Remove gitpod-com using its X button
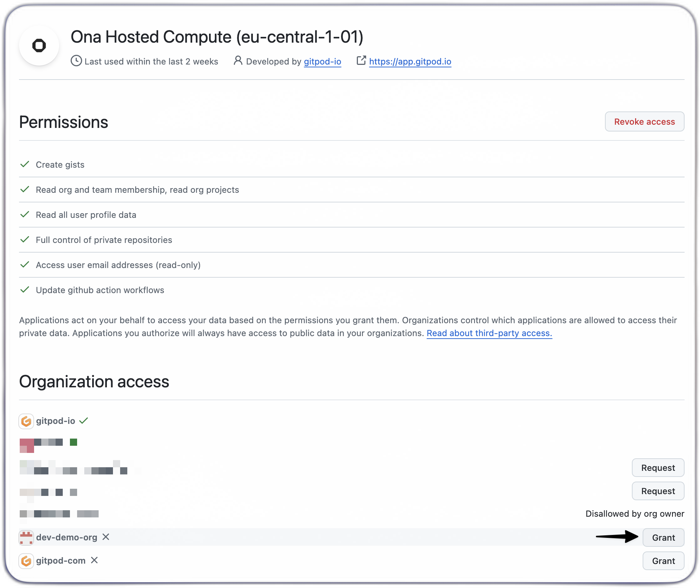700x588 pixels. pyautogui.click(x=94, y=560)
